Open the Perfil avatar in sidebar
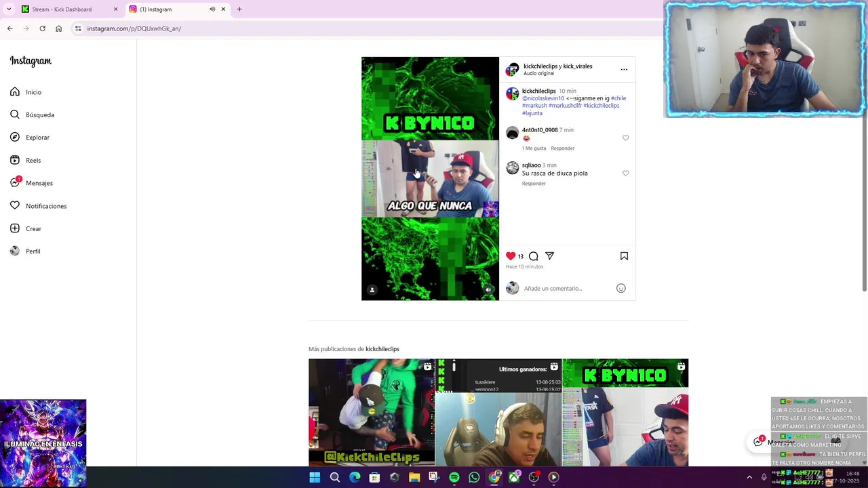The width and height of the screenshot is (868, 488). pyautogui.click(x=15, y=251)
